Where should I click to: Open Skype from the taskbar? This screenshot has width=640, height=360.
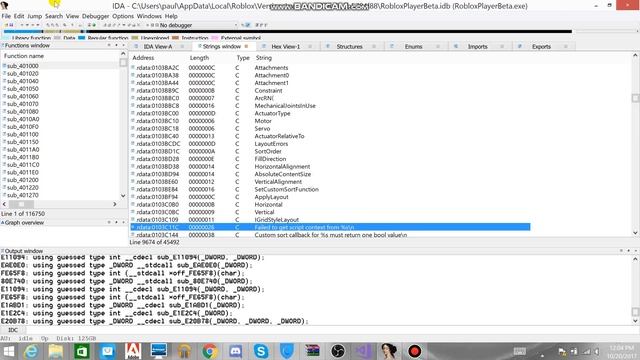coord(261,351)
